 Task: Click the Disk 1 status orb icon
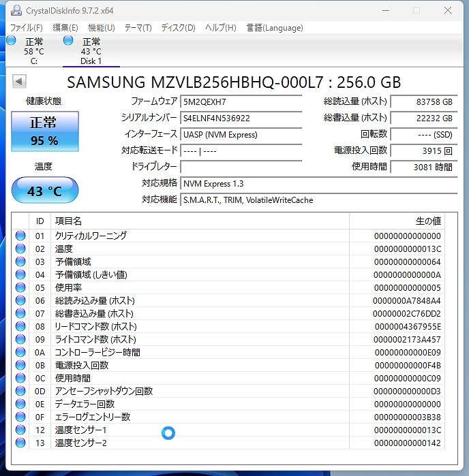[x=68, y=41]
